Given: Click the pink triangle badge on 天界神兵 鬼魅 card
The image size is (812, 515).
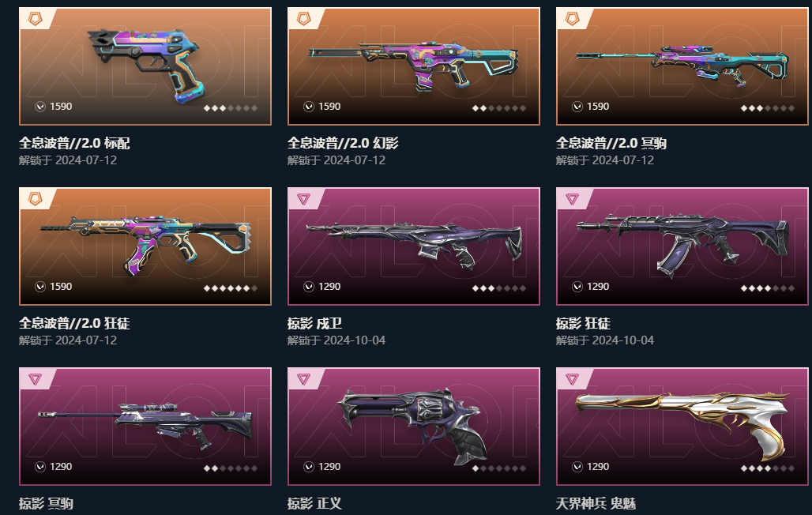Looking at the screenshot, I should coord(572,379).
